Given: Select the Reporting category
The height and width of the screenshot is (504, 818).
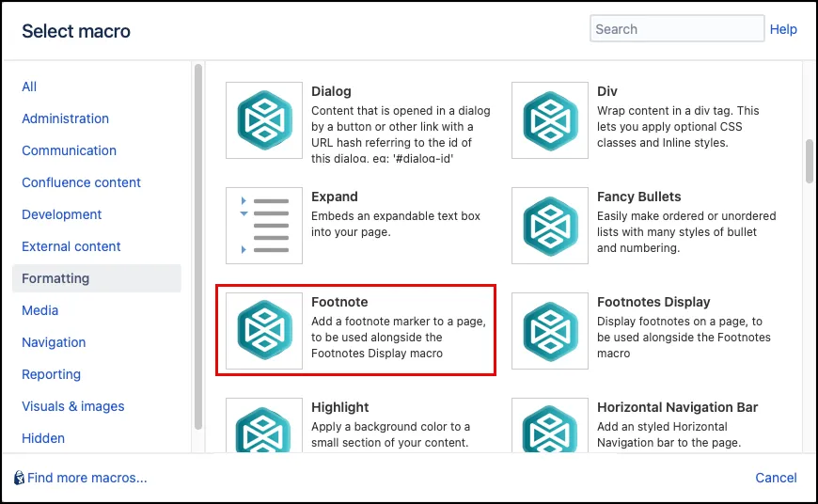Looking at the screenshot, I should [x=51, y=374].
